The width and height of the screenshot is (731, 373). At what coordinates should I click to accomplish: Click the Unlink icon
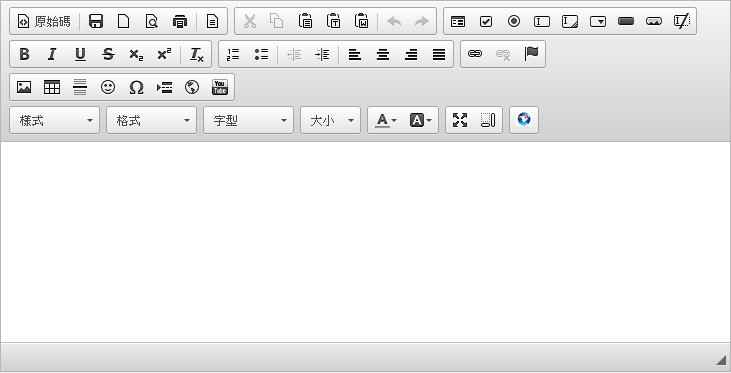tap(503, 55)
